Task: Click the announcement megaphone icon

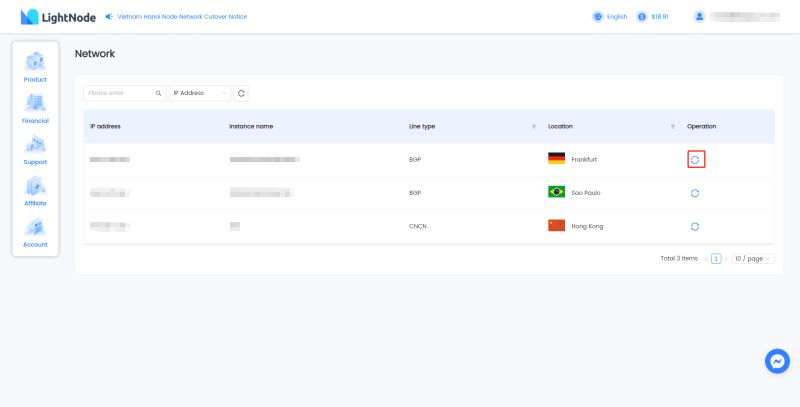Action: coord(109,17)
